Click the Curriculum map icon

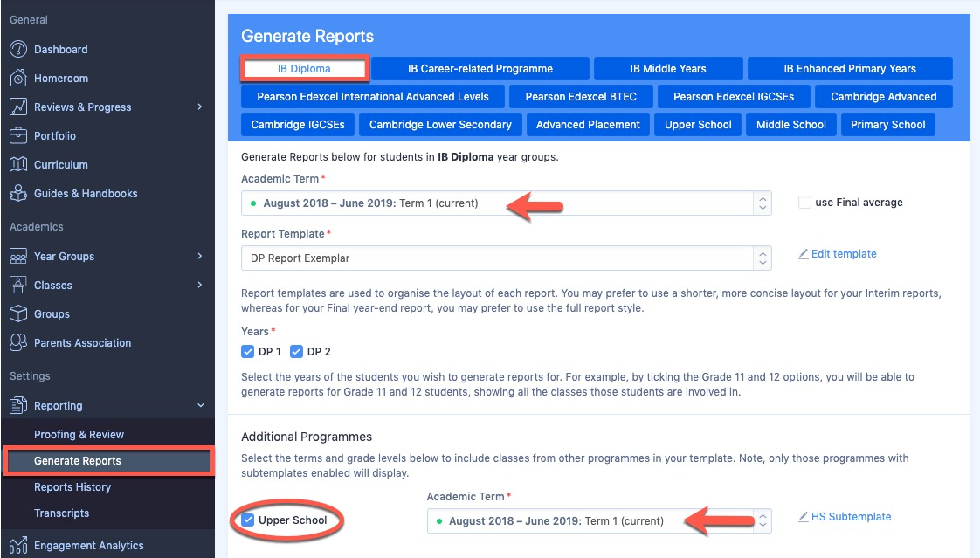pos(18,164)
